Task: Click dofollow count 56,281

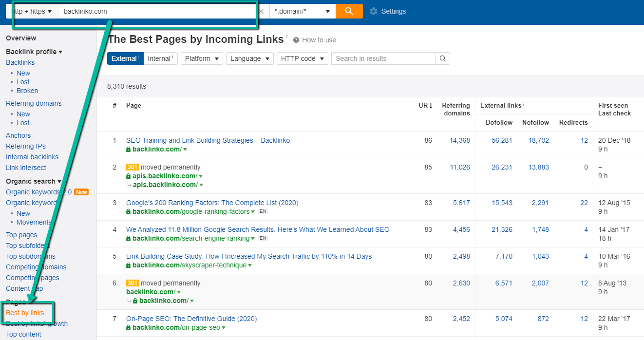Action: (x=502, y=140)
